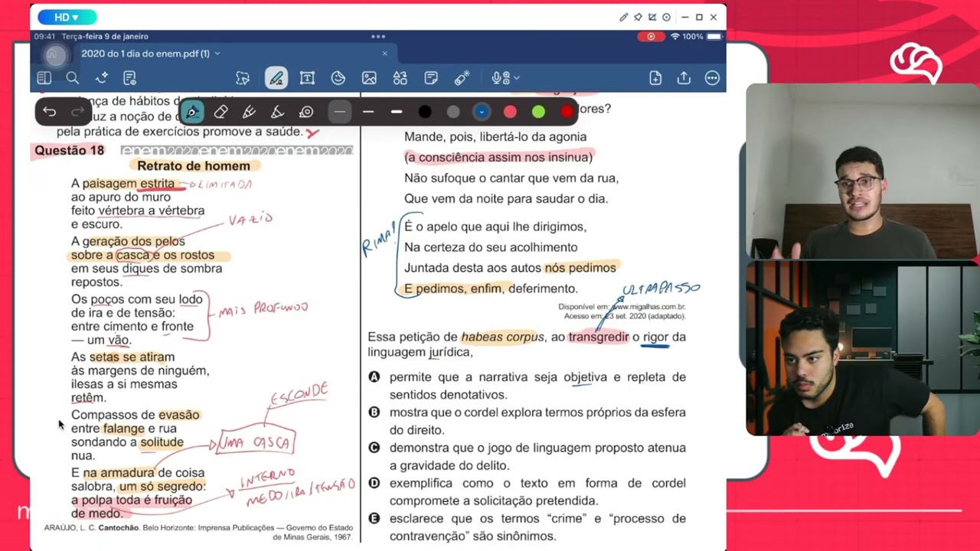Click the bottom presenter webcam feed
The image size is (980, 551).
863,348
